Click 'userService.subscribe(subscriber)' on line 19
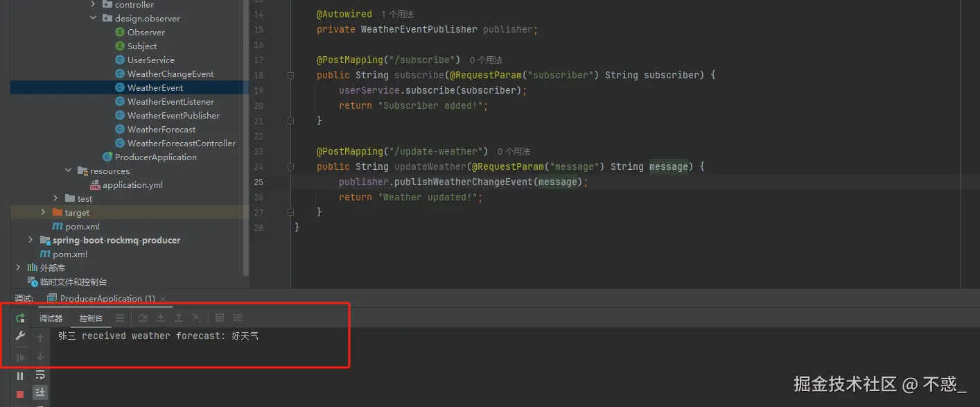This screenshot has width=980, height=407. [x=430, y=91]
